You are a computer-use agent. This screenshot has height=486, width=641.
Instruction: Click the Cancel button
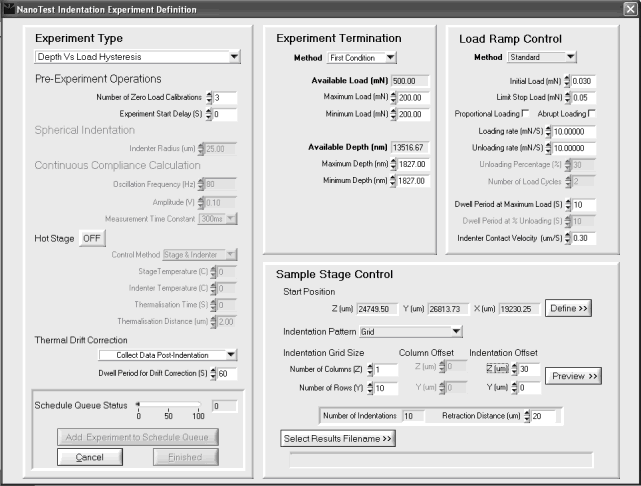[90, 457]
